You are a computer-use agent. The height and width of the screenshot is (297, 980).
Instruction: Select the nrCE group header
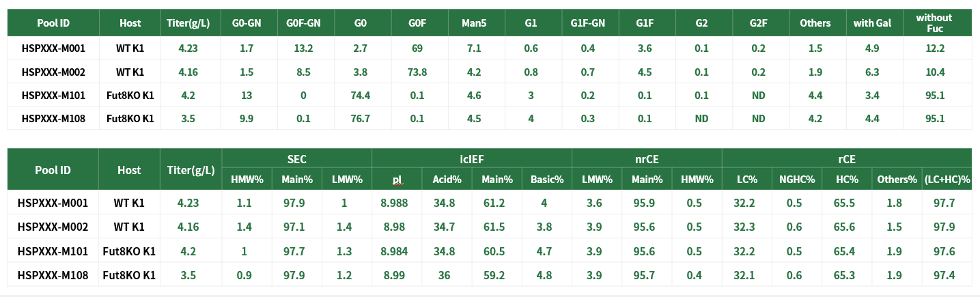(646, 159)
